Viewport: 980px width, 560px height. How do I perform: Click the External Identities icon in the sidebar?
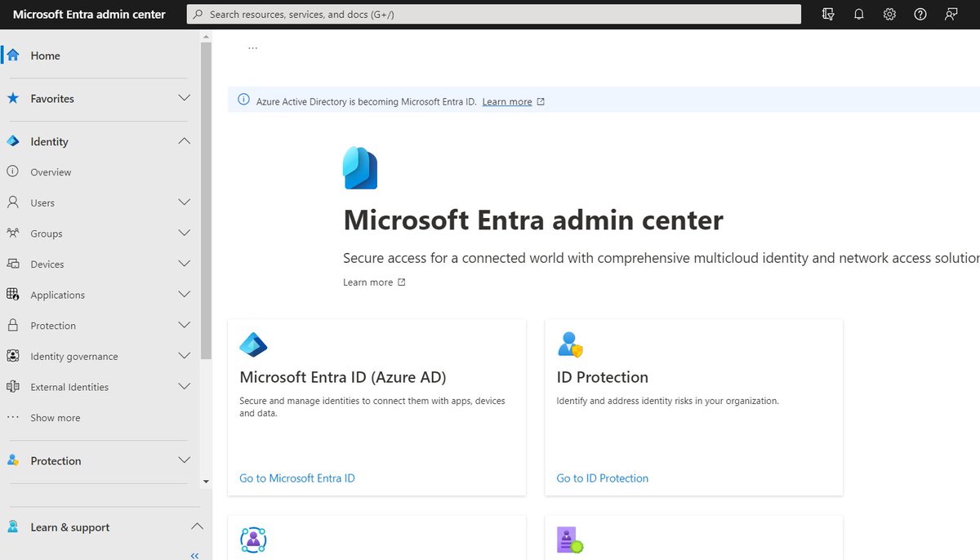(x=11, y=386)
